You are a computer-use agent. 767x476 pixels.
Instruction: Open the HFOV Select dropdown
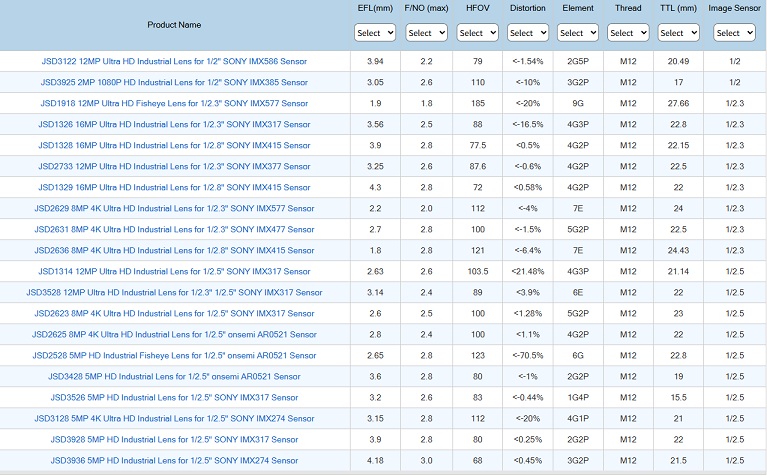tap(477, 33)
